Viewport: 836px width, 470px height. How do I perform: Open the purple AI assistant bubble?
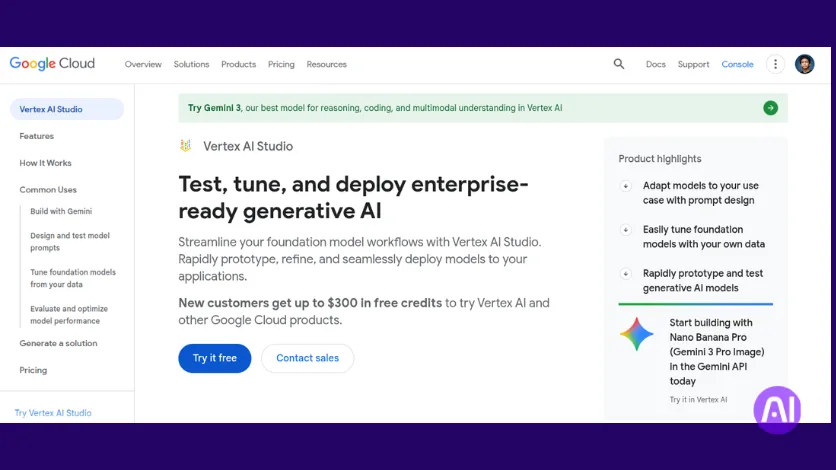(x=777, y=410)
